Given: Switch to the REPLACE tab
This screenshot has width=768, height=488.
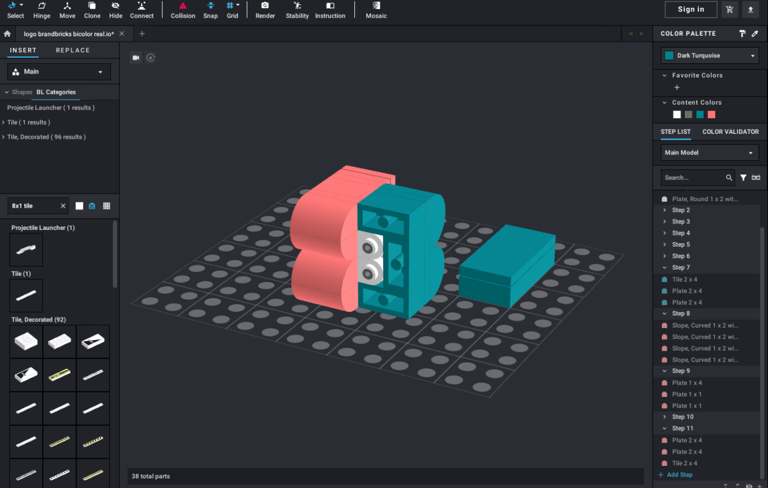Looking at the screenshot, I should 72,50.
